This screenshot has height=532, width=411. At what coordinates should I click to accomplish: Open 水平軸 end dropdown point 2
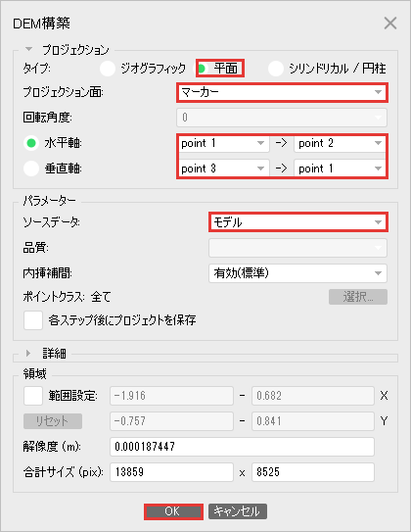(341, 143)
